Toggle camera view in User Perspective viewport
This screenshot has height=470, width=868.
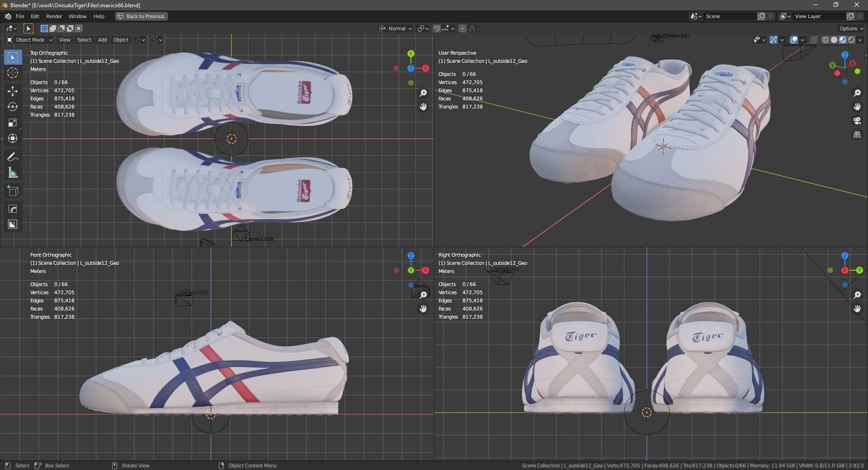[857, 121]
